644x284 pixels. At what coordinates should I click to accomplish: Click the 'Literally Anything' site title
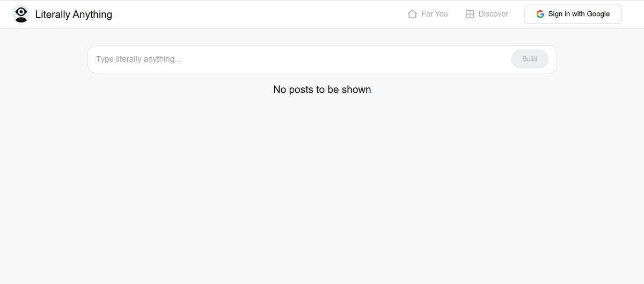(74, 14)
